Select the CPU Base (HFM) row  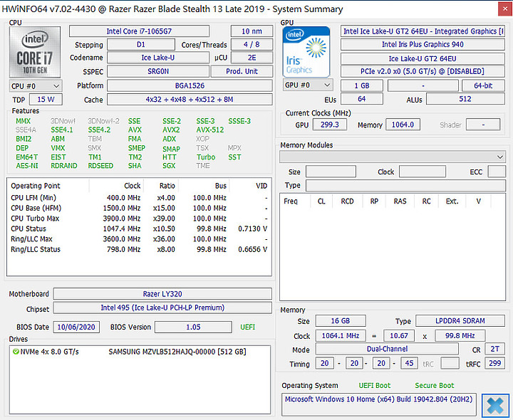coord(139,208)
